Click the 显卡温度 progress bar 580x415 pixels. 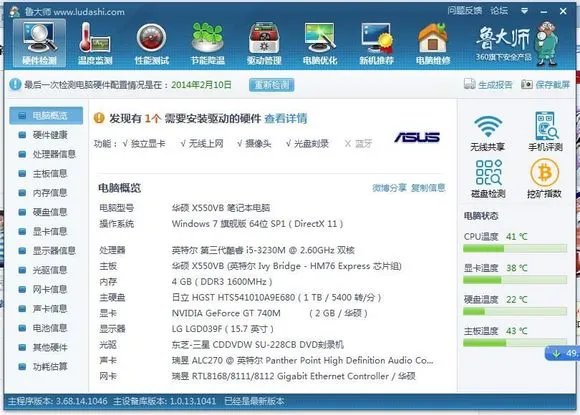[x=515, y=280]
